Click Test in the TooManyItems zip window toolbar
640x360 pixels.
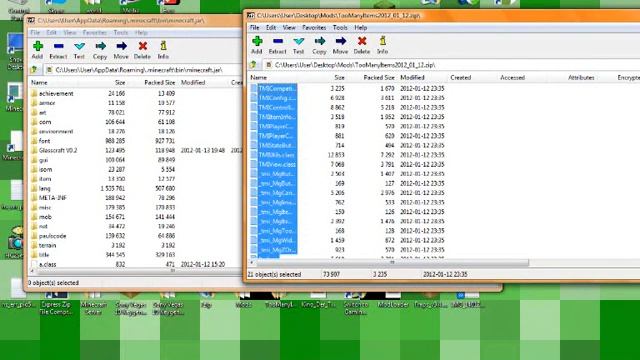pyautogui.click(x=298, y=45)
